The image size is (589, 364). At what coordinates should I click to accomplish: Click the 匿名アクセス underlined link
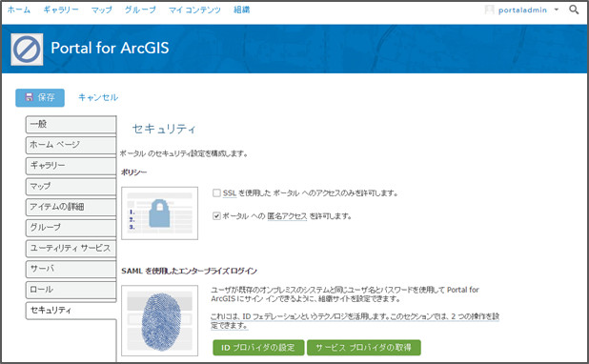287,216
